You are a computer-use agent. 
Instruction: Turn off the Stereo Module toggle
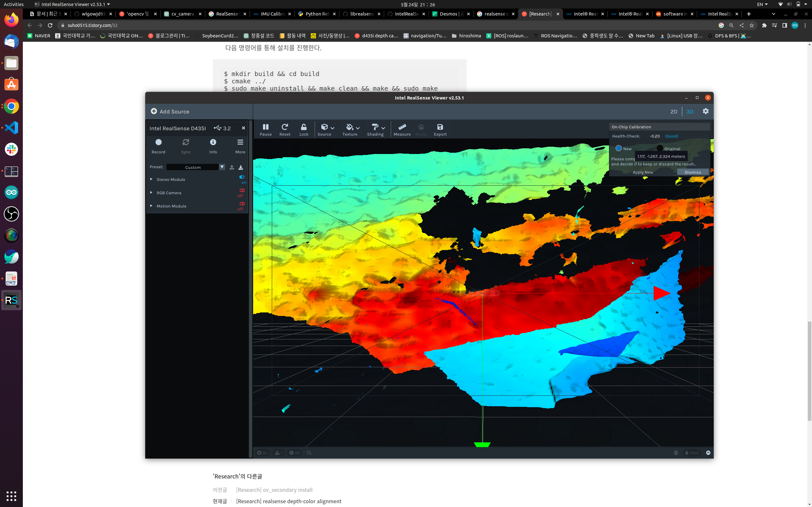pyautogui.click(x=242, y=177)
